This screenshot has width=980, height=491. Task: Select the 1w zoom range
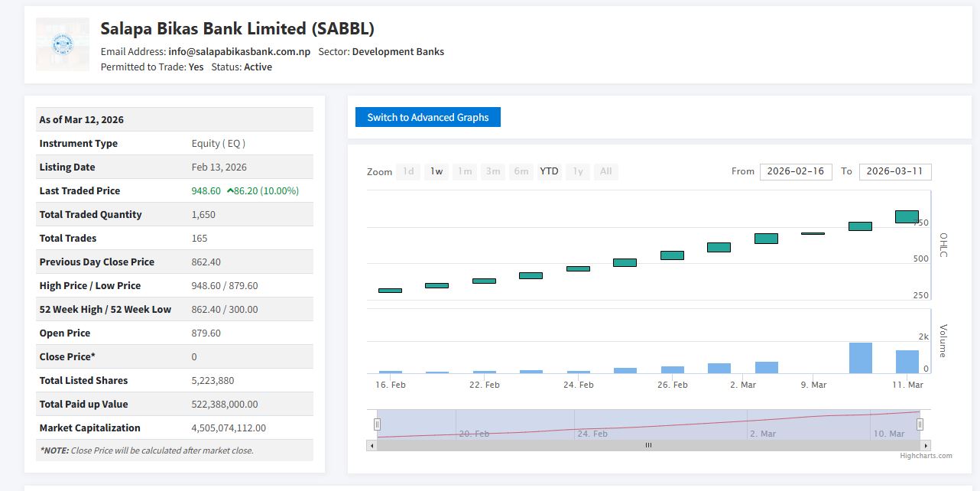click(436, 171)
